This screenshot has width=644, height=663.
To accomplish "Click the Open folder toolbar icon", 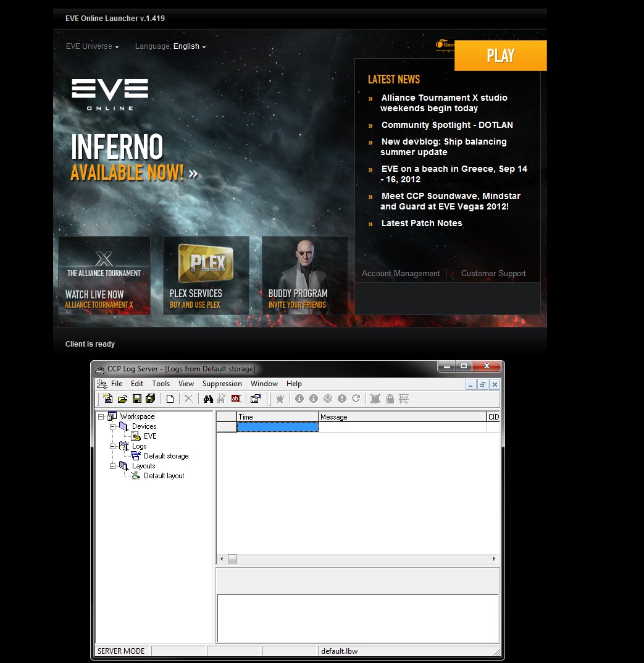I will click(x=122, y=399).
